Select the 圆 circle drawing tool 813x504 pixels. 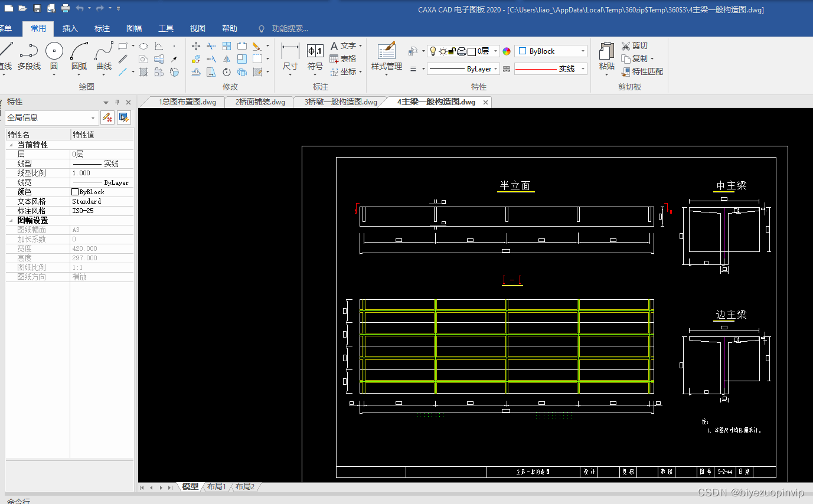[x=54, y=57]
